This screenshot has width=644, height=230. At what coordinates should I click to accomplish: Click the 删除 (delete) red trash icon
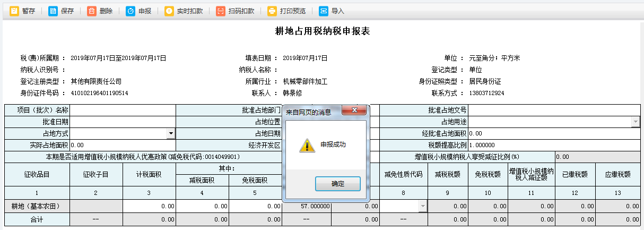(92, 11)
